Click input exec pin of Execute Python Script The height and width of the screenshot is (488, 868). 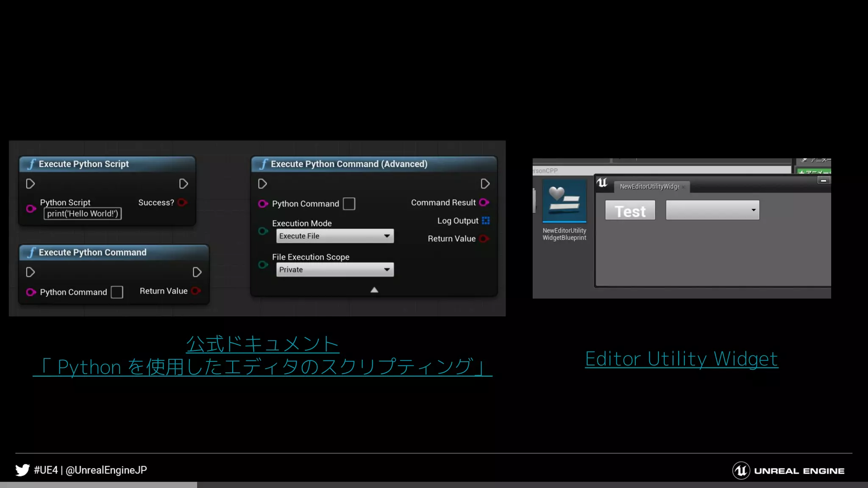click(30, 184)
